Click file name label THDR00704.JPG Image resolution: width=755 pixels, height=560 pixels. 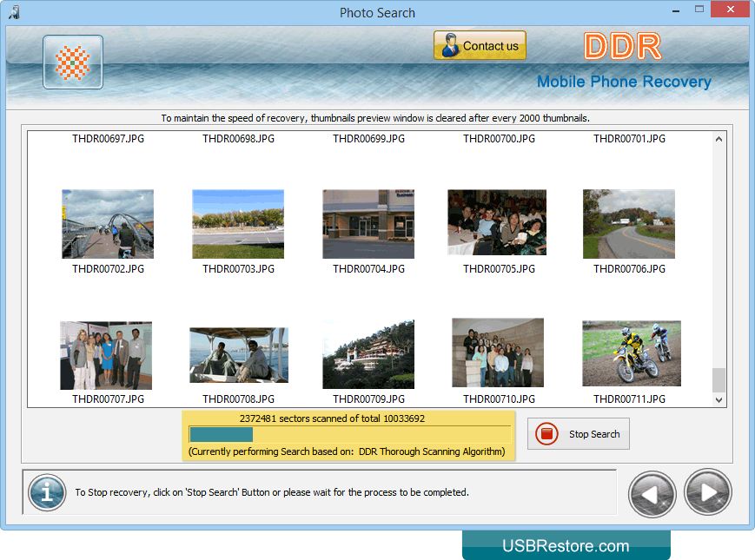[369, 269]
